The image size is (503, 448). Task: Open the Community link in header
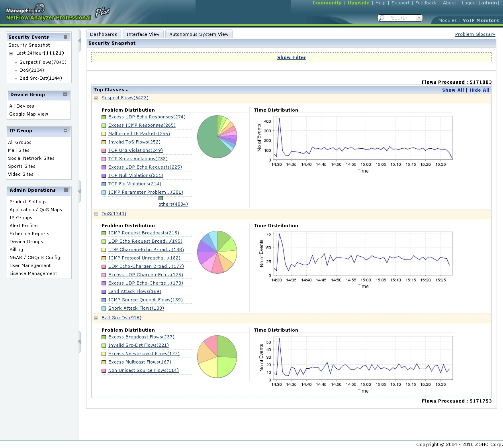click(x=327, y=3)
